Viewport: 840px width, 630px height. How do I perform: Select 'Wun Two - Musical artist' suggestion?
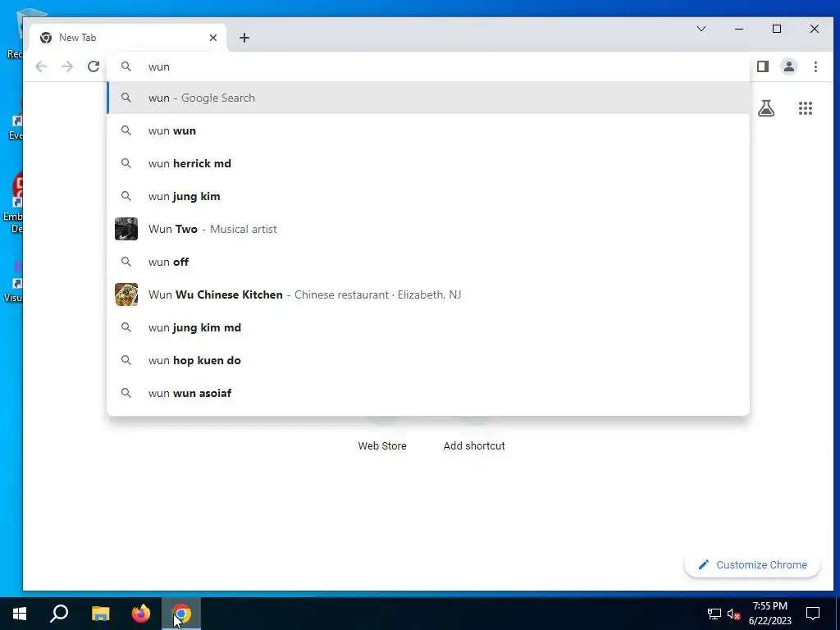pyautogui.click(x=428, y=229)
